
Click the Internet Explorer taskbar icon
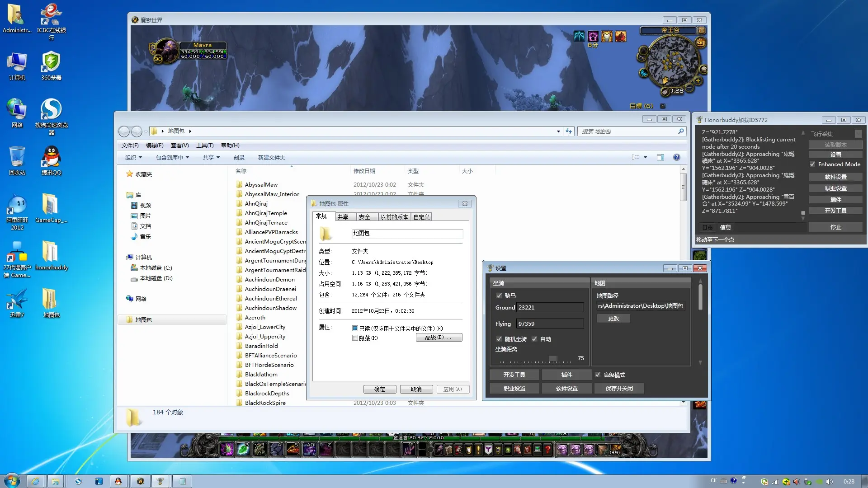click(35, 481)
